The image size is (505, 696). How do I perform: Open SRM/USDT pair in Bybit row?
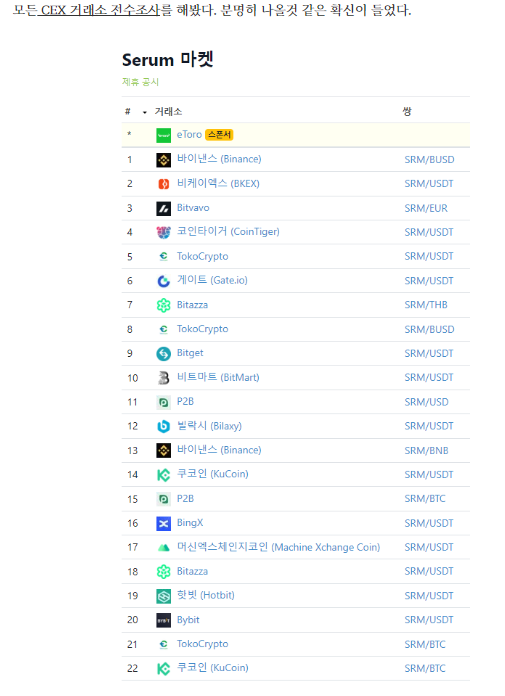(x=429, y=620)
